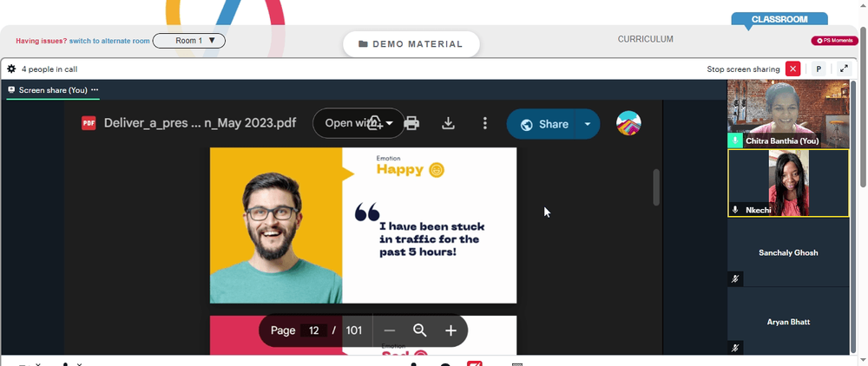Screen dimensions: 868x366
Task: Select the Room 1 dropdown
Action: click(188, 41)
